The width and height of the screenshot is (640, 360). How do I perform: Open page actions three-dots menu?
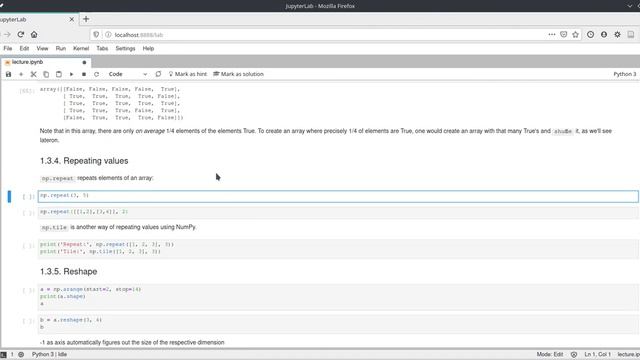(x=552, y=35)
